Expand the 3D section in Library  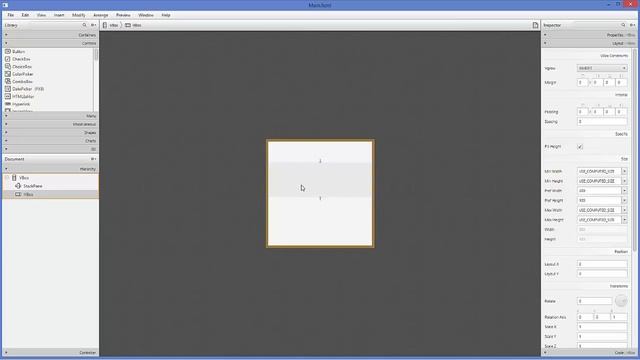50,149
